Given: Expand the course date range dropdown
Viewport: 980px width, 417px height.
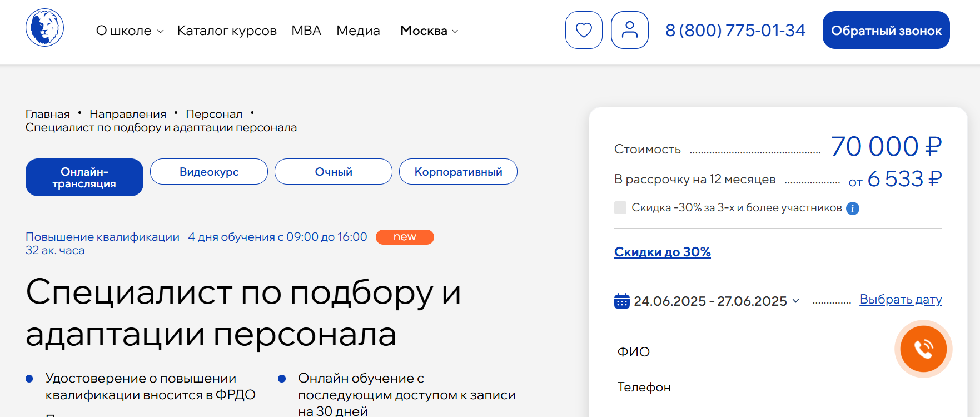Looking at the screenshot, I should pos(717,301).
